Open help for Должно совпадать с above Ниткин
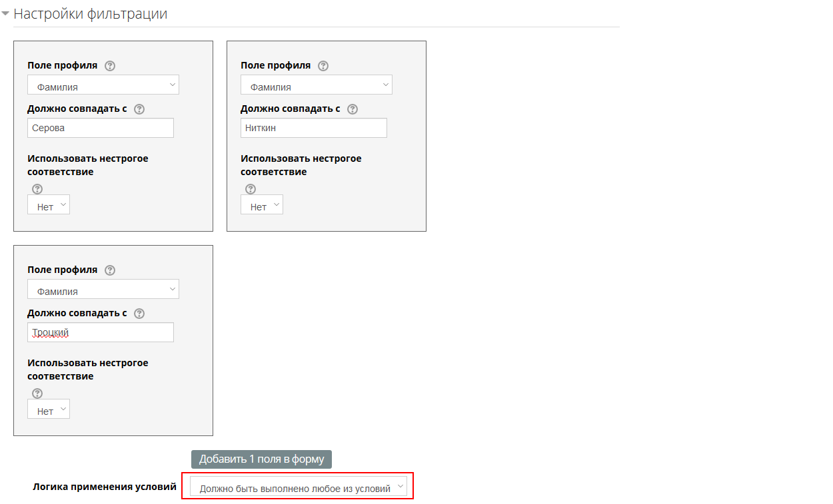 pos(353,109)
